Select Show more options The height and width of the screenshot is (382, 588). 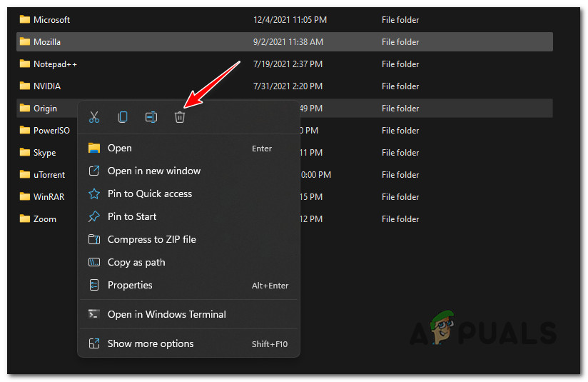coord(188,343)
